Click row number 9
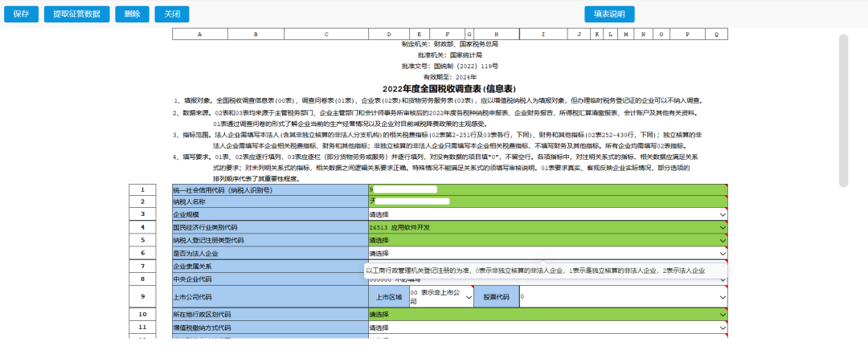The image size is (868, 358). click(x=143, y=297)
